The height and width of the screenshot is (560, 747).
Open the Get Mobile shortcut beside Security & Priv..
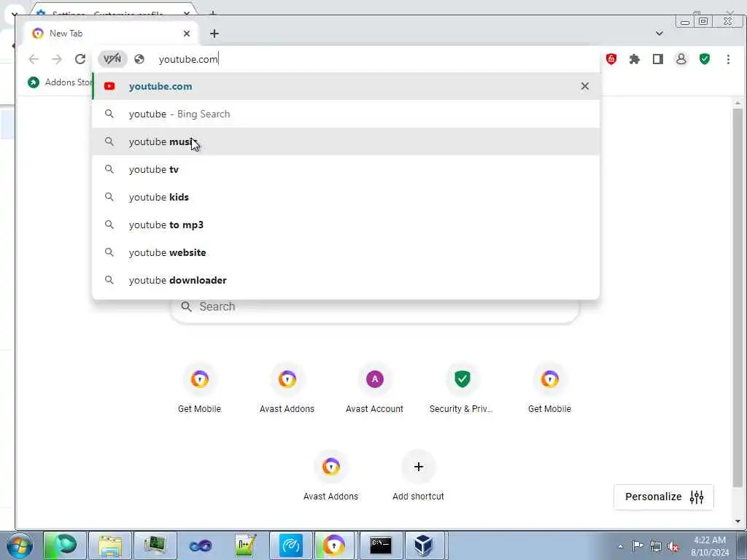point(550,388)
